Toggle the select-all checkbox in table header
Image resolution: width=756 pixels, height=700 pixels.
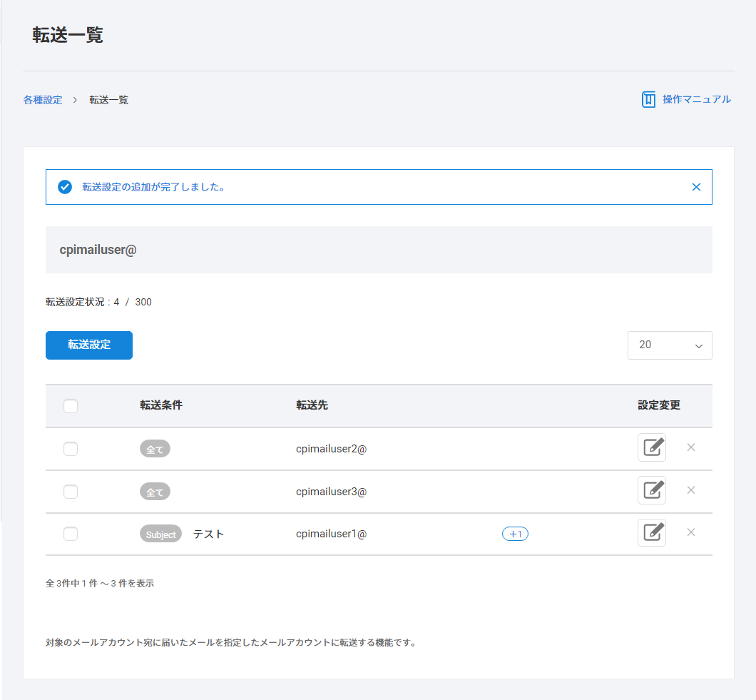(71, 406)
